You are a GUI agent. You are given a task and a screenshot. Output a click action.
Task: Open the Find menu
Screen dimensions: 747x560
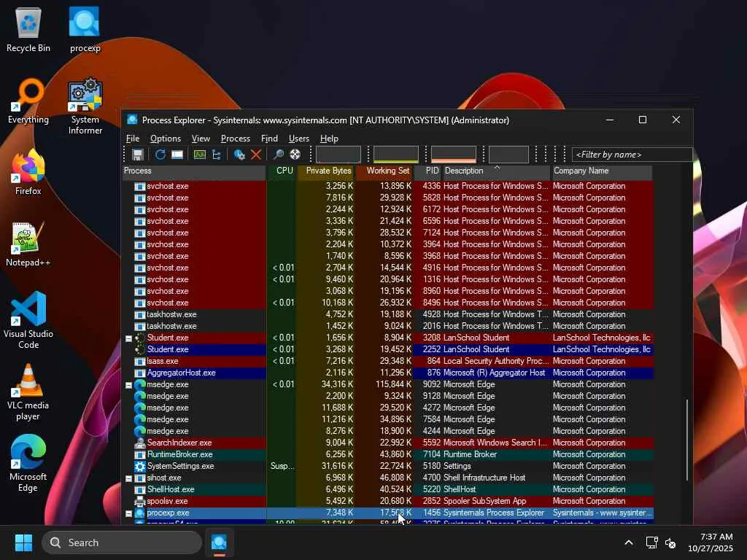click(269, 139)
